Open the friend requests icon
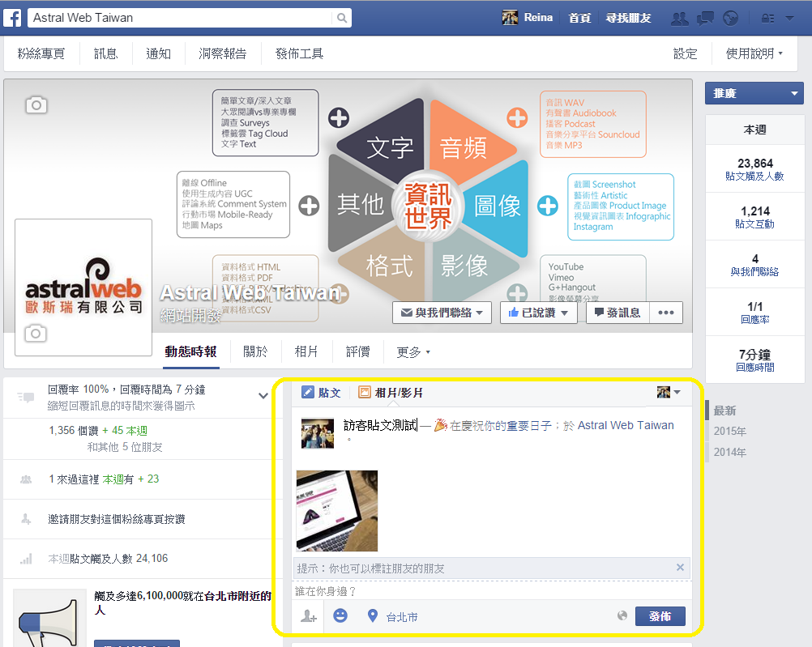The width and height of the screenshot is (812, 647). click(x=679, y=19)
